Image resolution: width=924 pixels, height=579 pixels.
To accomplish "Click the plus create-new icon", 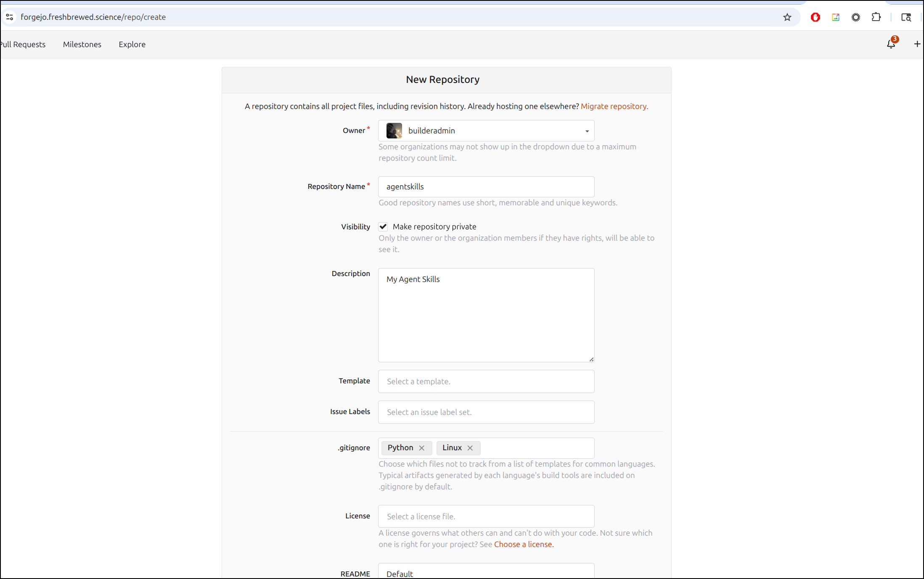I will pos(917,44).
